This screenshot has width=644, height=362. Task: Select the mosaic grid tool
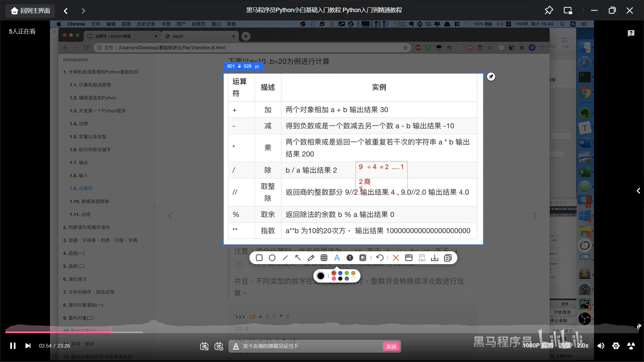pos(324,258)
